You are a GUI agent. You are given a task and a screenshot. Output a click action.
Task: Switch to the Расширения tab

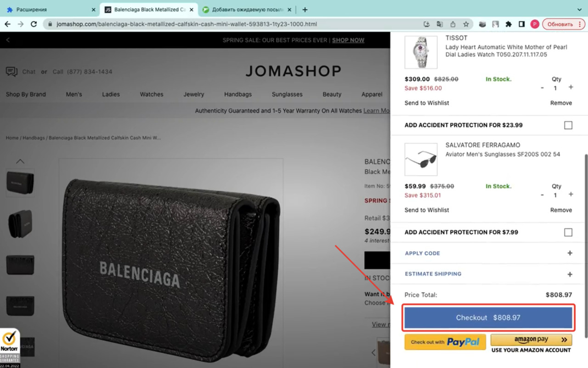(51, 10)
